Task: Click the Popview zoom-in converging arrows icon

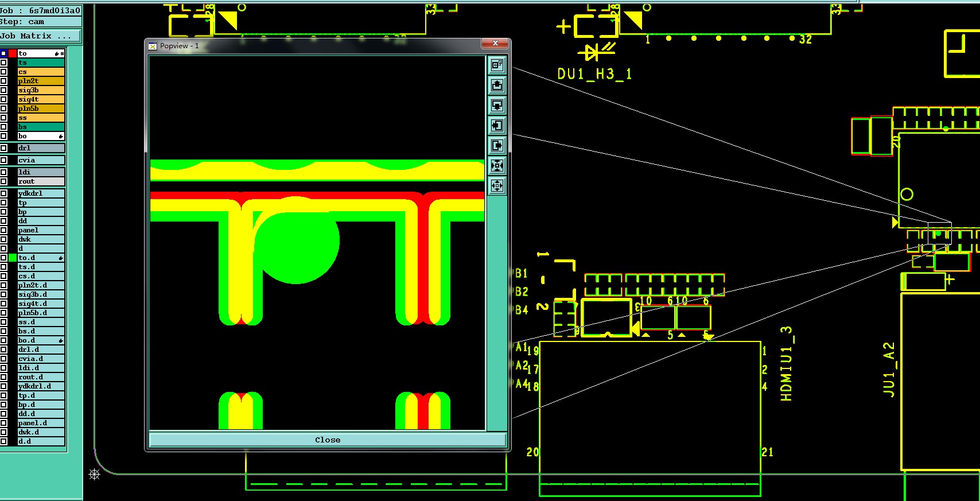Action: pyautogui.click(x=497, y=166)
